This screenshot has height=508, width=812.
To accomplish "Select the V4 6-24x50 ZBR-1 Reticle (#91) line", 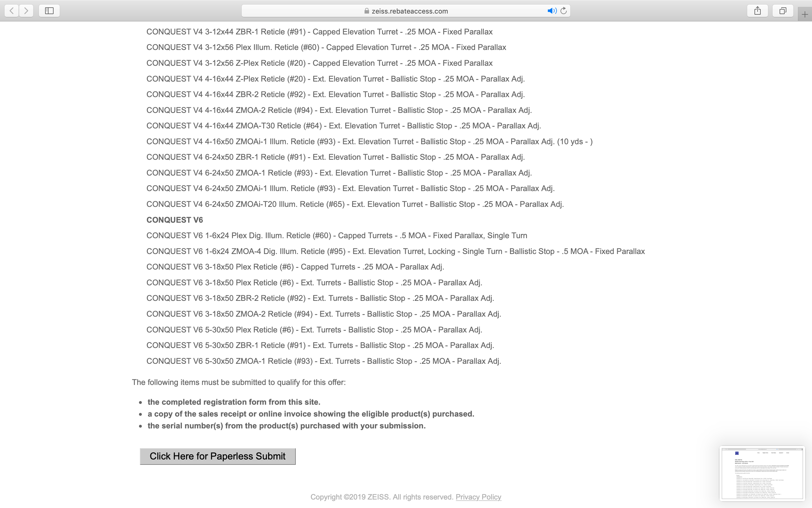I will [336, 157].
